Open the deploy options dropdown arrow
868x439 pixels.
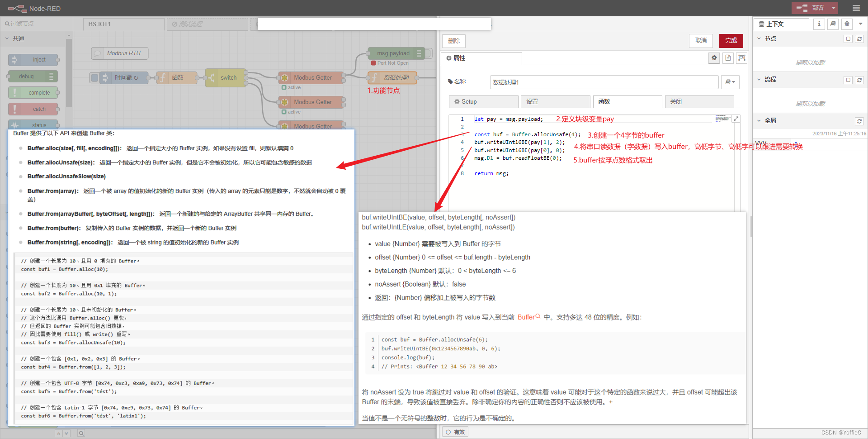834,8
